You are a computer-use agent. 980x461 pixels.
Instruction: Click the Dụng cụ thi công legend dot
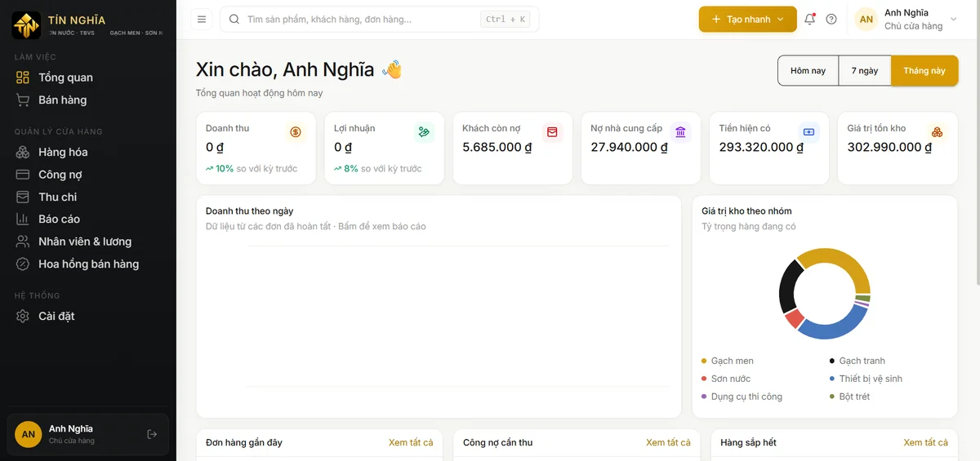coord(704,397)
